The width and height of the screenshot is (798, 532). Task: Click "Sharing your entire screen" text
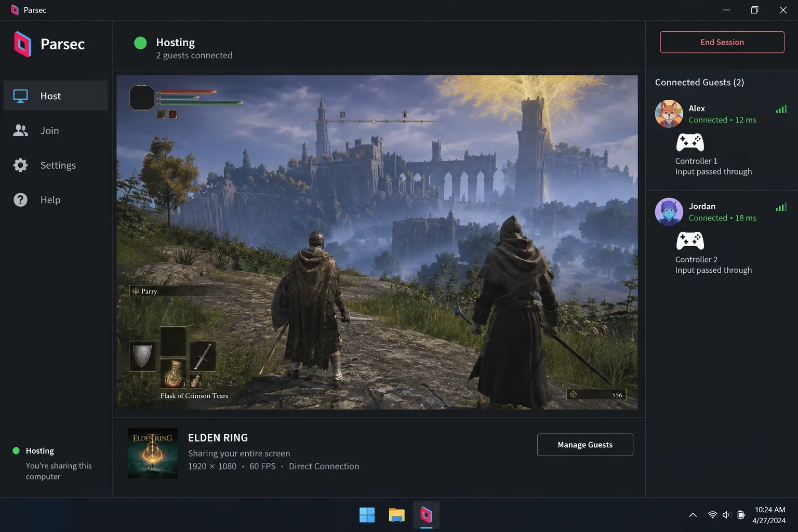click(239, 454)
